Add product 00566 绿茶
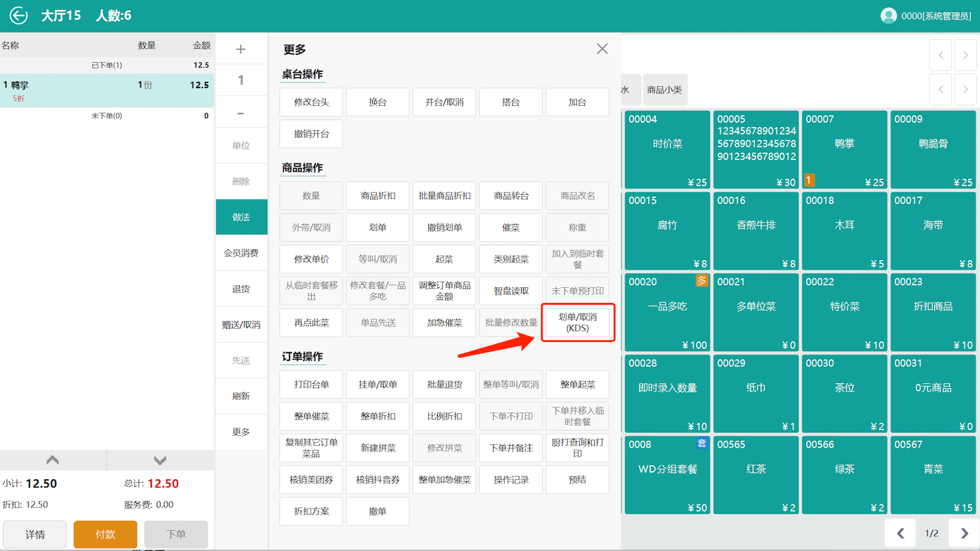Screen dimensions: 980x551 pos(844,475)
